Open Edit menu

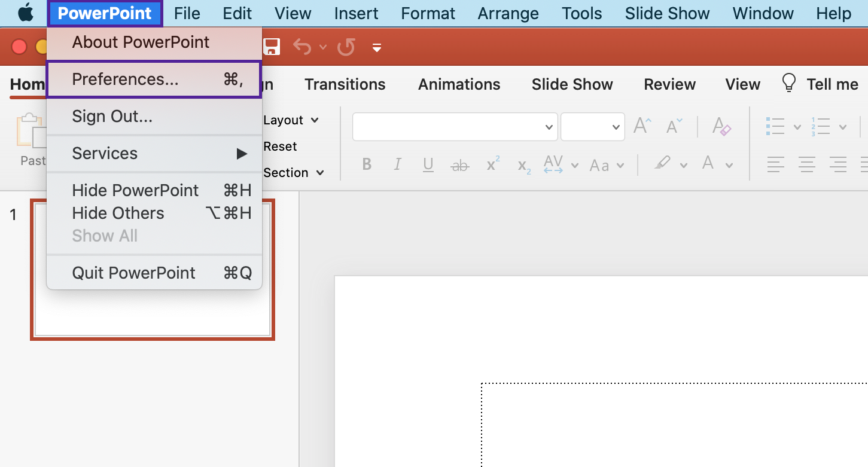click(237, 13)
